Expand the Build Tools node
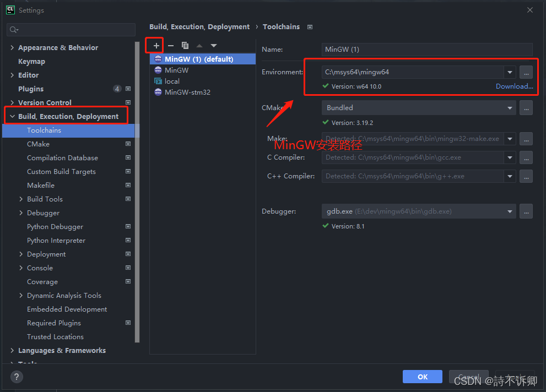 coord(21,199)
